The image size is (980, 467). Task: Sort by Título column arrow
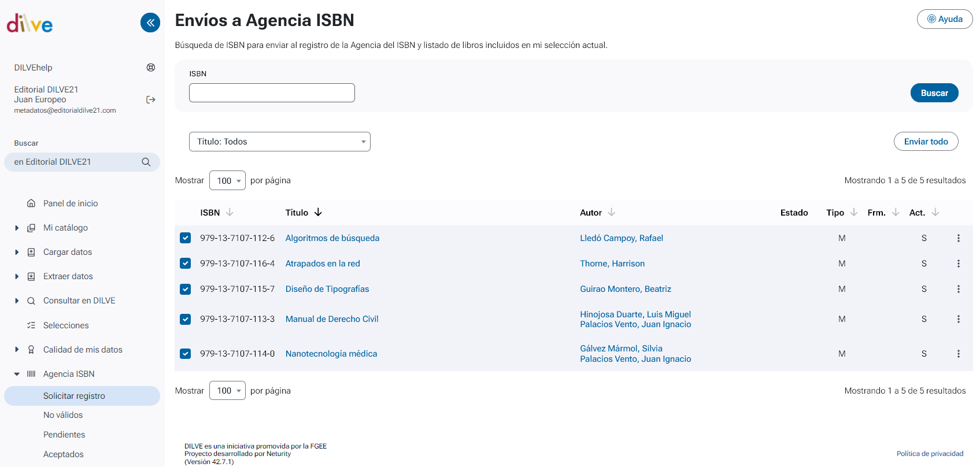(x=318, y=212)
